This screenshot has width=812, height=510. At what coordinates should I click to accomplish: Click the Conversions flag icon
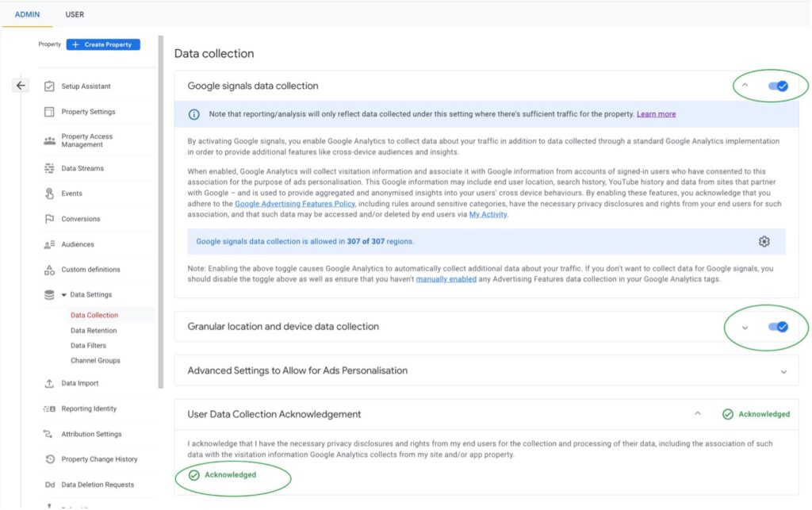click(x=49, y=219)
